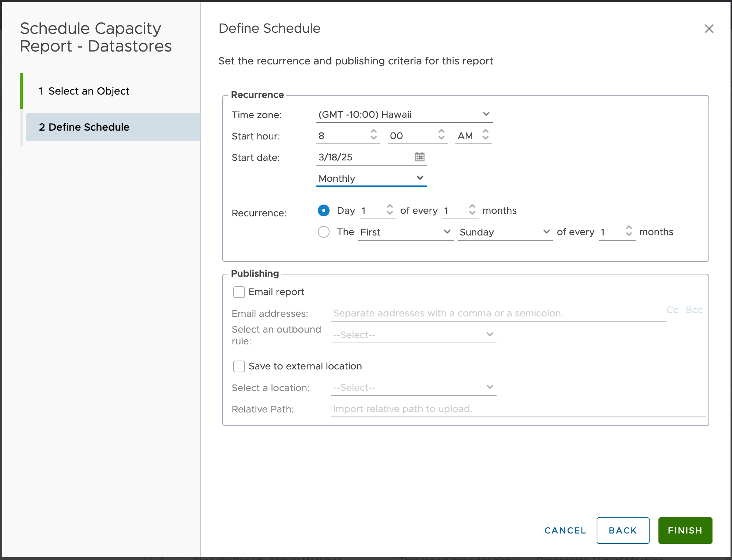Open the Start date calendar picker icon
732x560 pixels.
419,157
